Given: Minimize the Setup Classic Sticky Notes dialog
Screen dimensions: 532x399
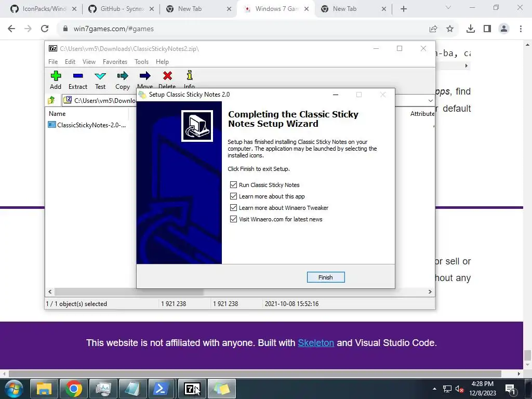Looking at the screenshot, I should click(x=336, y=95).
